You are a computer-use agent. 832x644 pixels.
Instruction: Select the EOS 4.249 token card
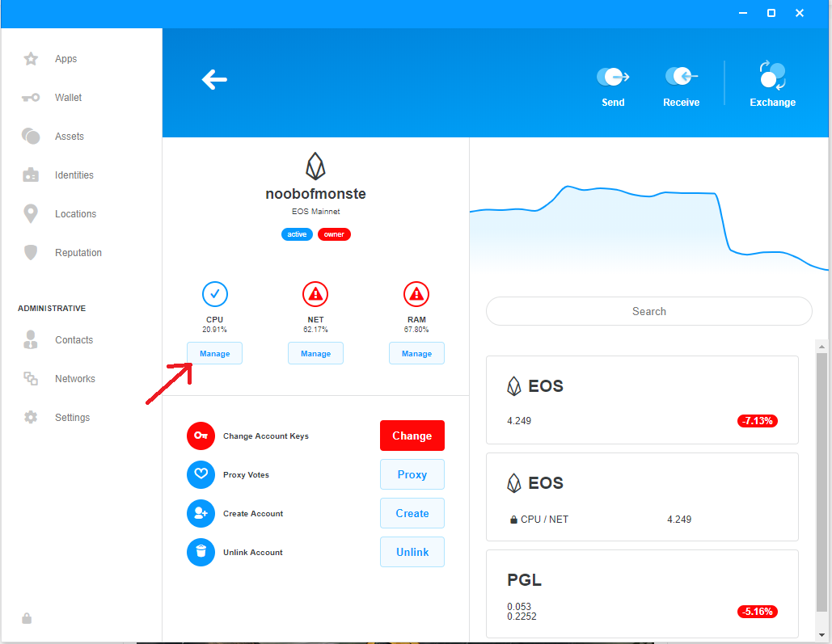(642, 400)
